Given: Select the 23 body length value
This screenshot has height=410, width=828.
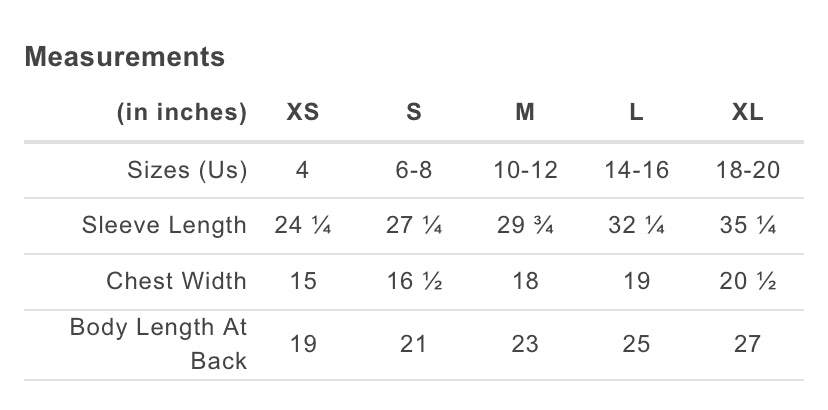Looking at the screenshot, I should pyautogui.click(x=525, y=345).
